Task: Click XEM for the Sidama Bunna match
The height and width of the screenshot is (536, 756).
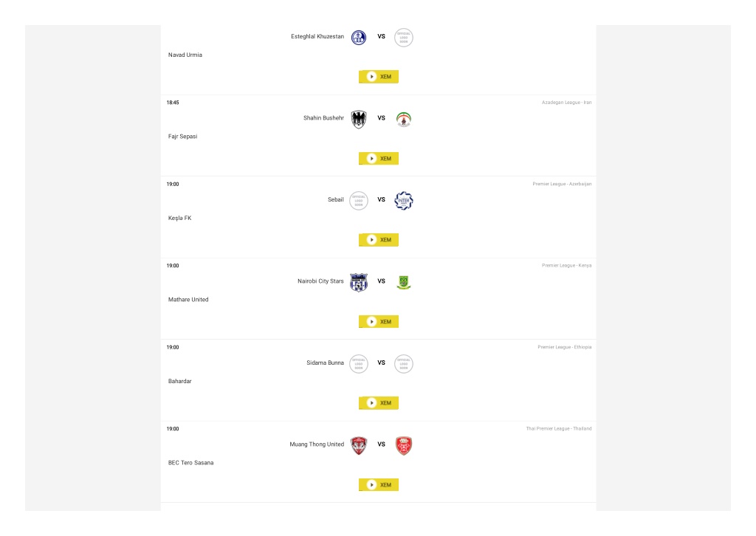Action: click(x=379, y=403)
